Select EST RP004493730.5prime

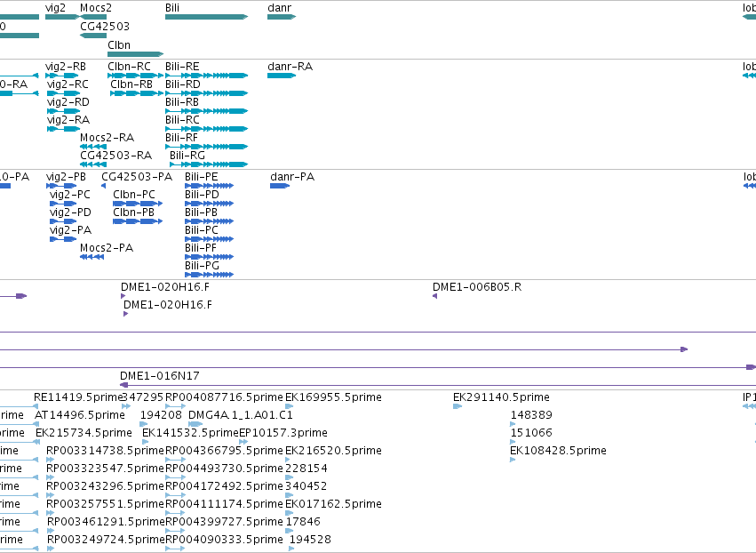coord(224,469)
